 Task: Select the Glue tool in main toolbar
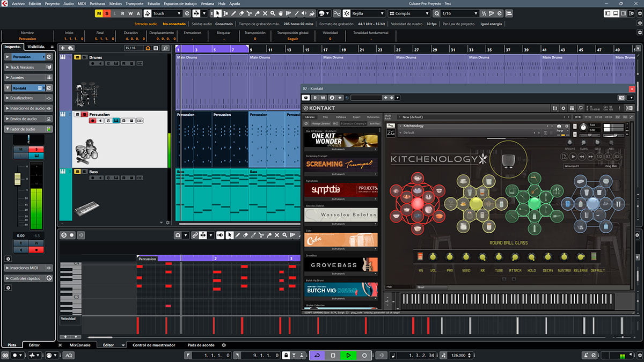pyautogui.click(x=258, y=13)
